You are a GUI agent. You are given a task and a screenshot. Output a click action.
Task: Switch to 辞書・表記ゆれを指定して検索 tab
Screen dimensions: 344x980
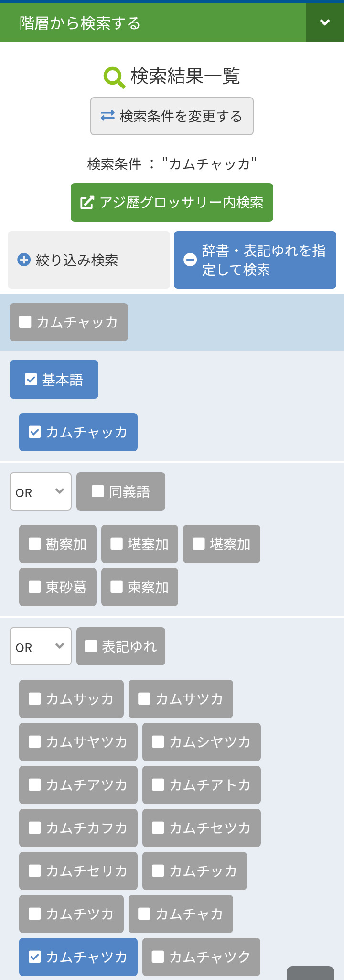[255, 260]
